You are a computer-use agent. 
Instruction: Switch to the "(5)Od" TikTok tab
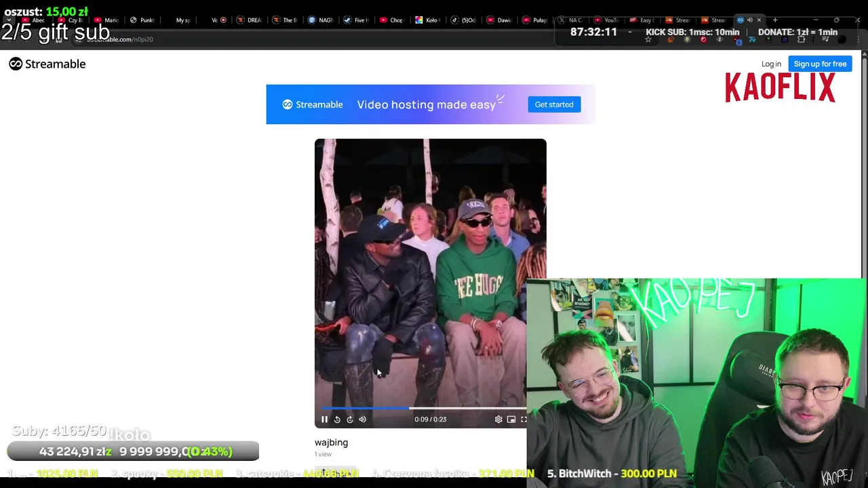coord(463,20)
